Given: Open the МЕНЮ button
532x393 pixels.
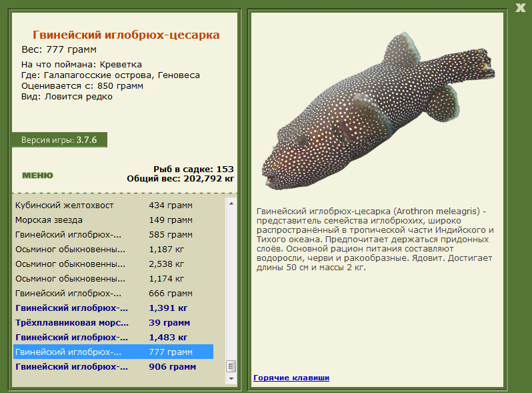Looking at the screenshot, I should pyautogui.click(x=37, y=175).
